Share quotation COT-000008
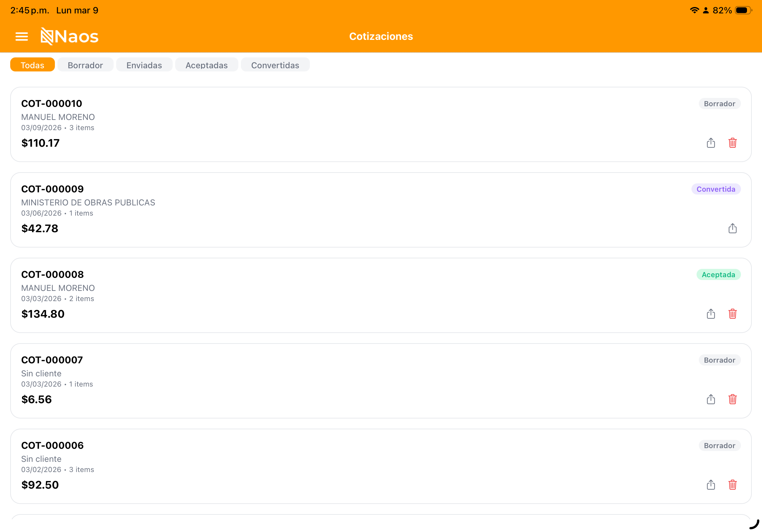 (711, 314)
